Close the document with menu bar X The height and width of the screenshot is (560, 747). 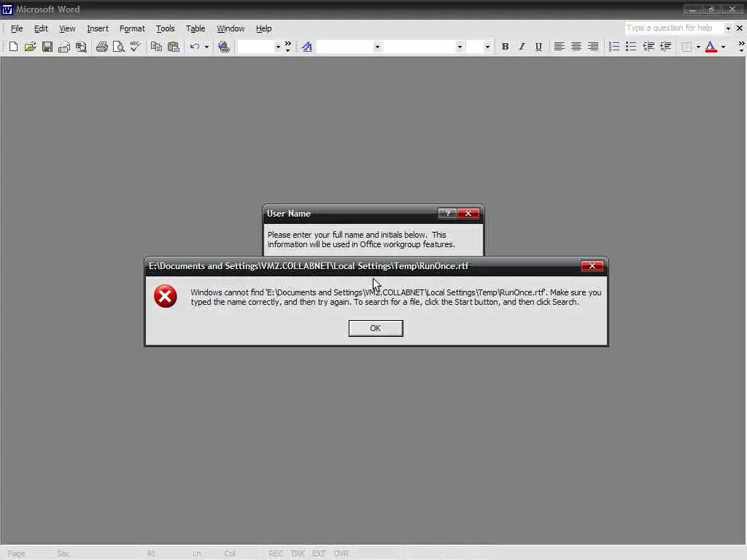click(740, 28)
